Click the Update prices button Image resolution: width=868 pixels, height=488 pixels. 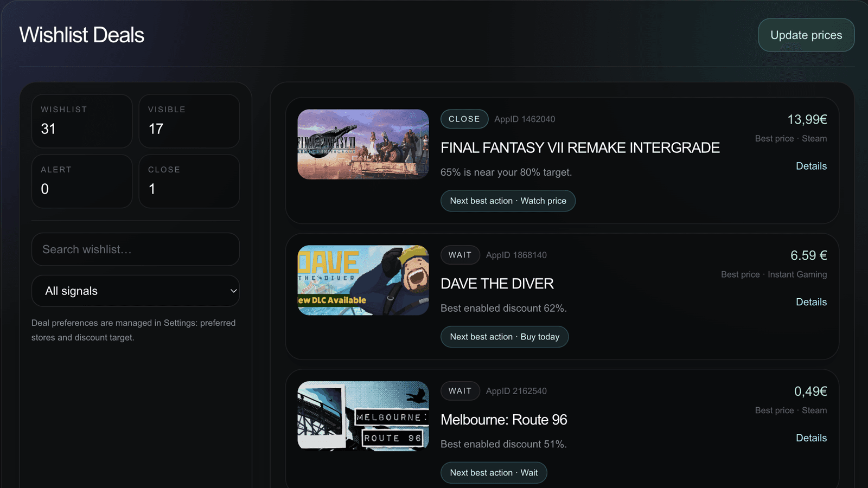point(806,35)
